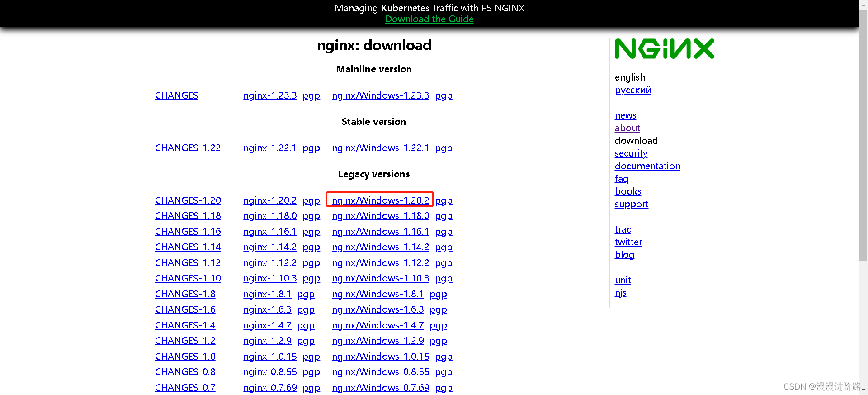Download nginx-1.14.2 source
The image size is (868, 395).
click(x=270, y=247)
